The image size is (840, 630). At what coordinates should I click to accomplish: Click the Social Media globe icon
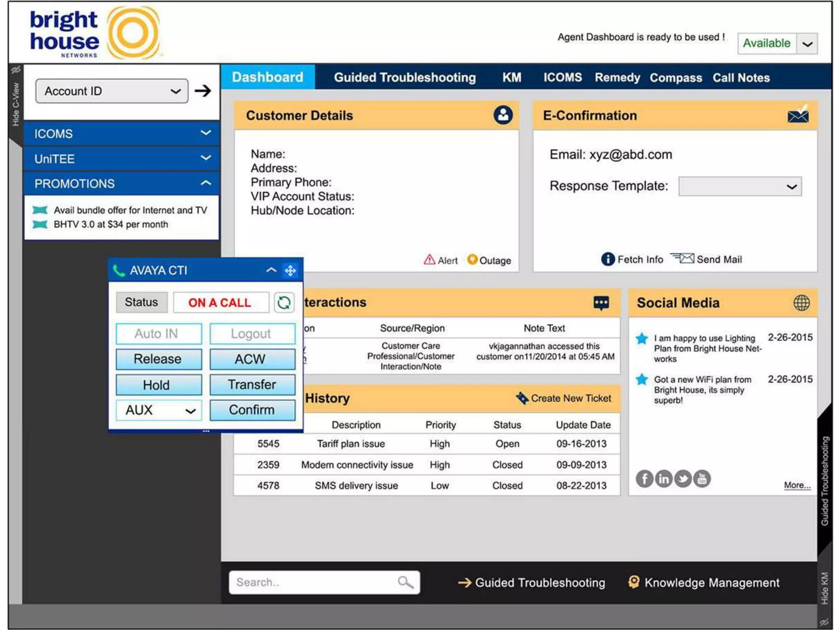pyautogui.click(x=801, y=303)
